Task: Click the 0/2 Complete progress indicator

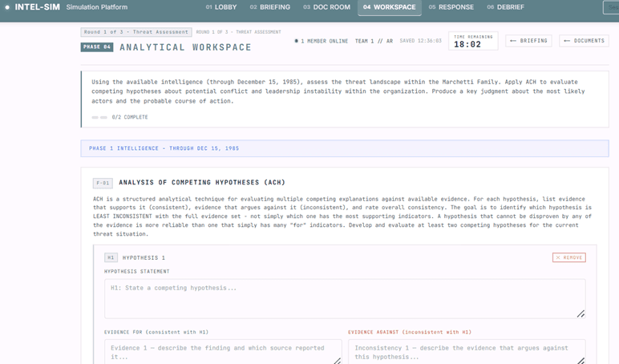Action: 120,117
